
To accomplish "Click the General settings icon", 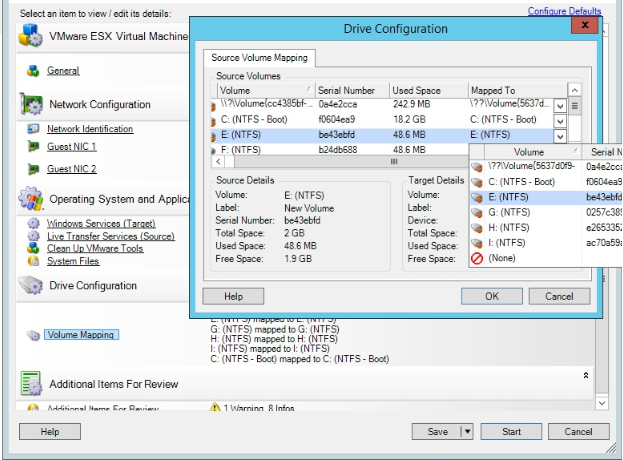I will [33, 71].
